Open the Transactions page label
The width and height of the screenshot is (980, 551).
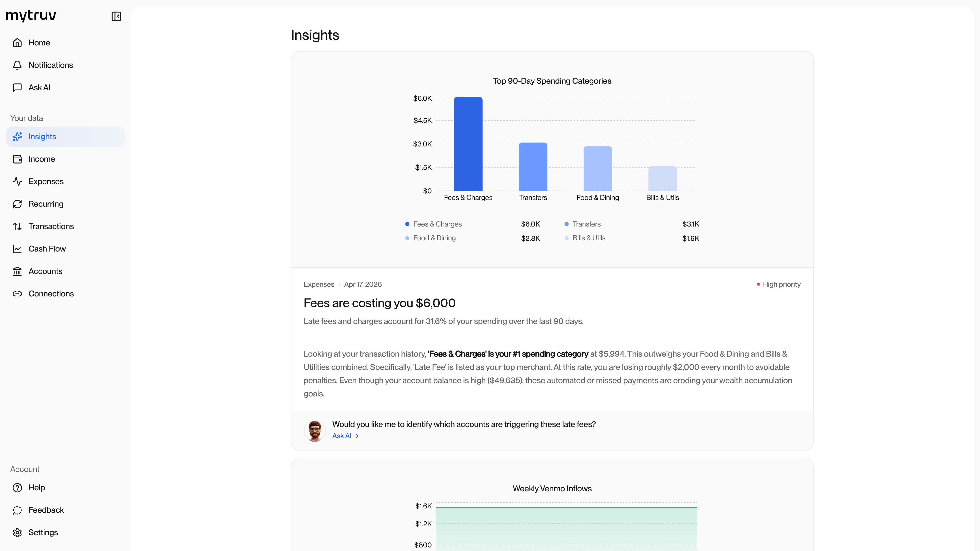tap(51, 226)
